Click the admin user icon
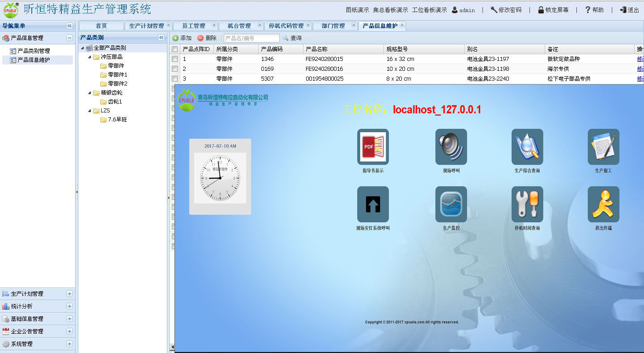644x353 pixels. click(455, 9)
